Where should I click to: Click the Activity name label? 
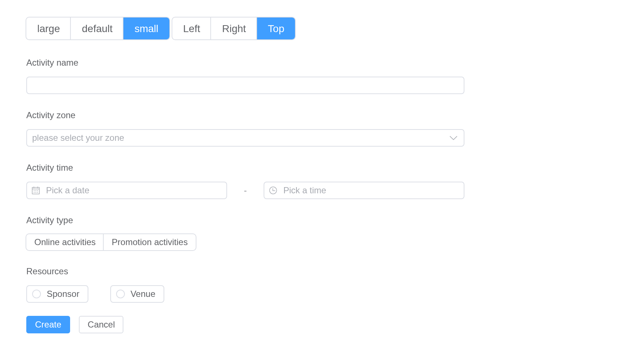(x=52, y=63)
